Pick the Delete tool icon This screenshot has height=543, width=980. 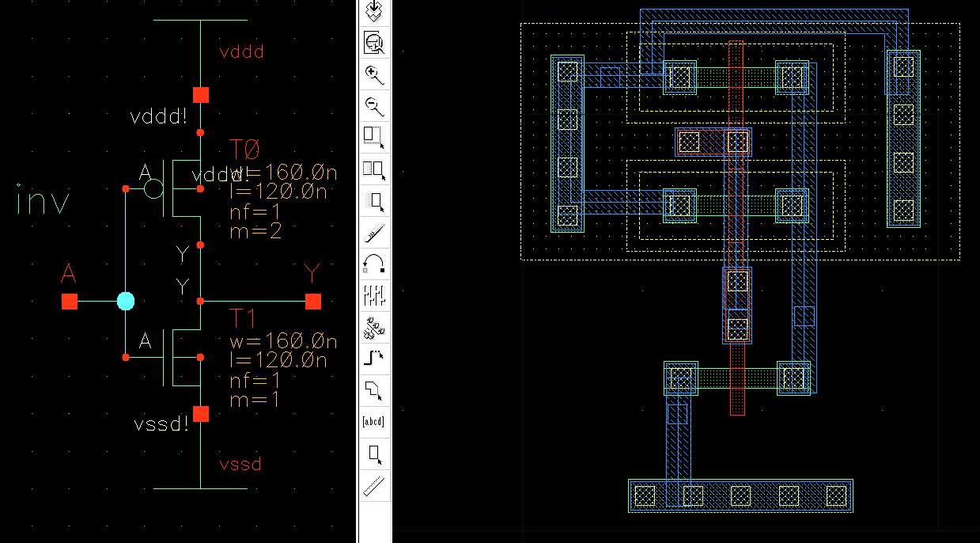pos(375,233)
